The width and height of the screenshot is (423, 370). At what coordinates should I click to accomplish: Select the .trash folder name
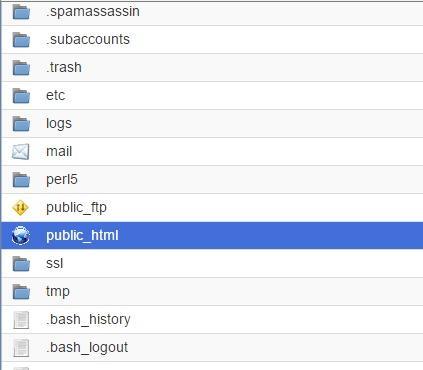pos(64,67)
